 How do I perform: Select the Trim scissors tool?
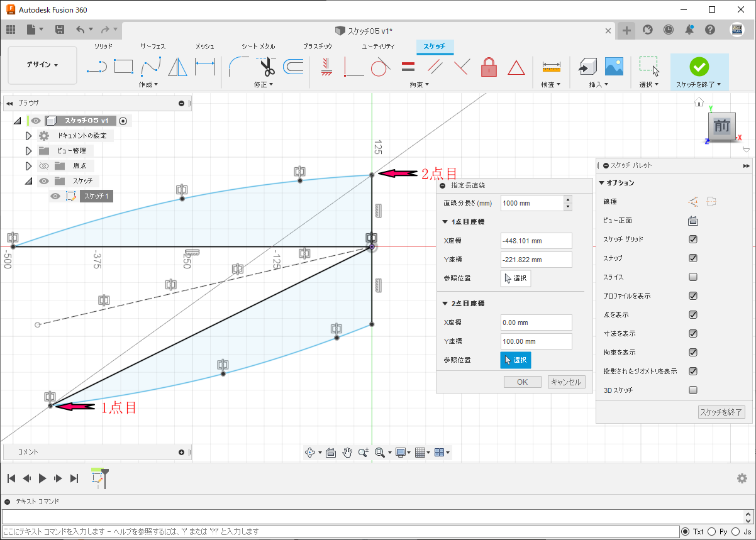point(266,67)
